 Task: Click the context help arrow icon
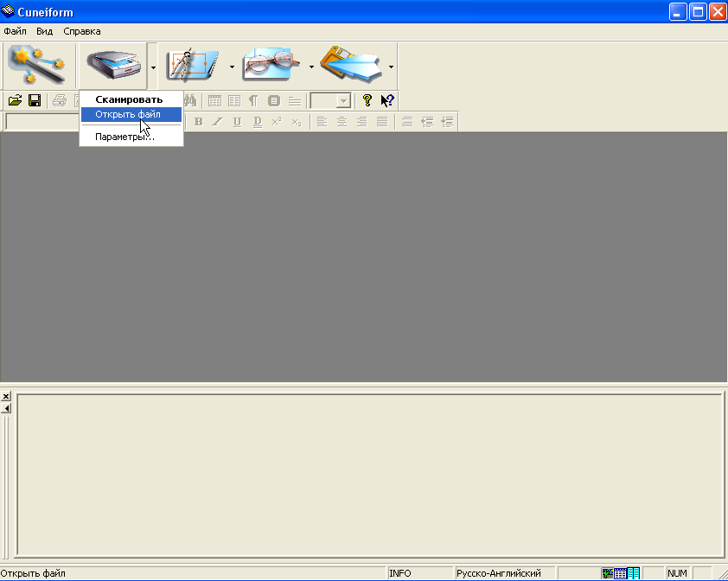(387, 100)
